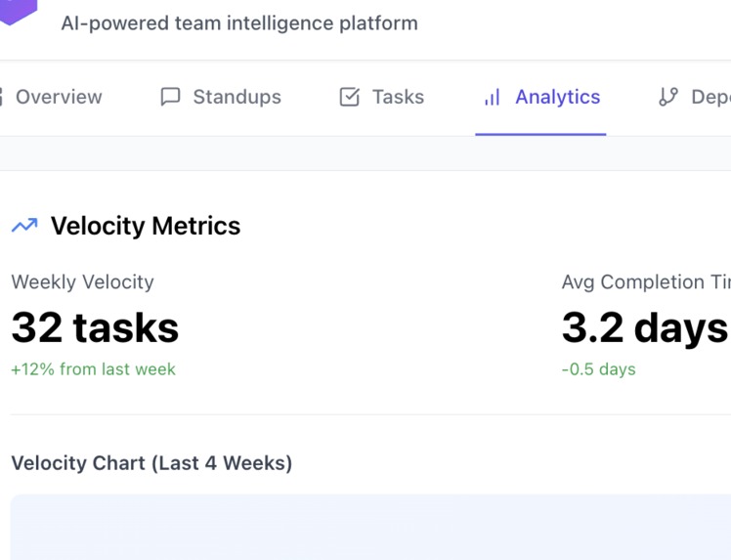Image resolution: width=731 pixels, height=560 pixels.
Task: Click the Velocity Chart (Last 4 Weeks) heading
Action: [x=151, y=462]
